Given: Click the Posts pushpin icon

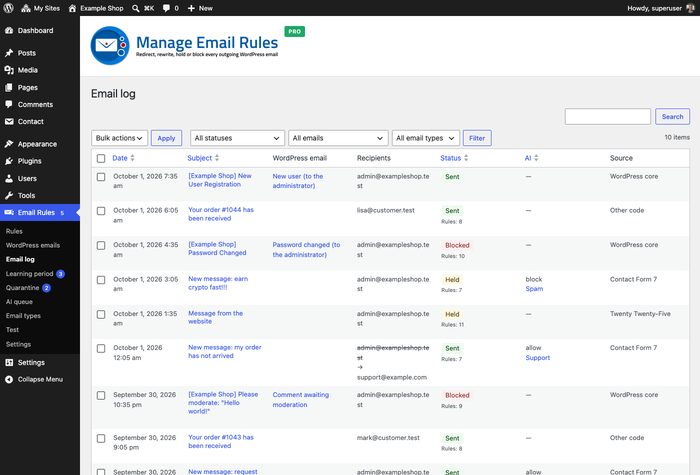Looking at the screenshot, I should coord(9,53).
